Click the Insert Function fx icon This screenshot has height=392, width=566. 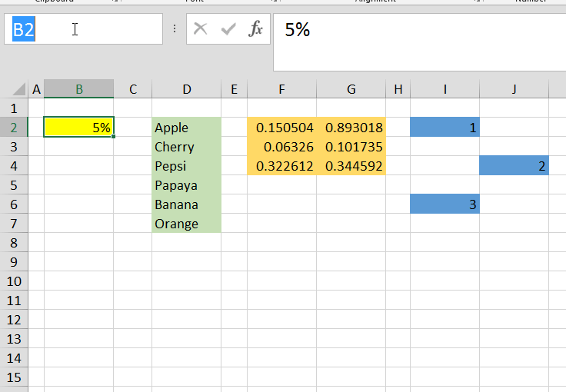point(255,29)
